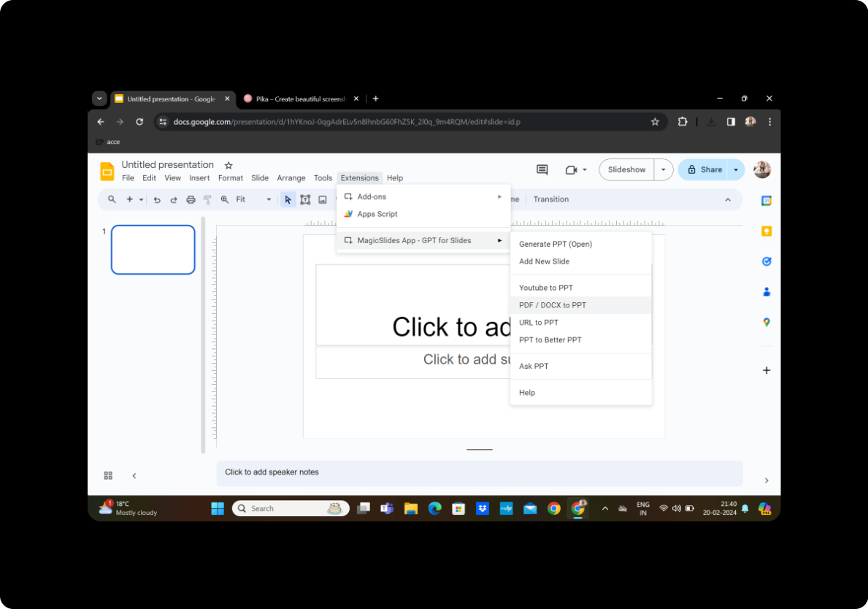Expand the Slideshow options dropdown arrow
The height and width of the screenshot is (609, 868).
[x=663, y=170]
